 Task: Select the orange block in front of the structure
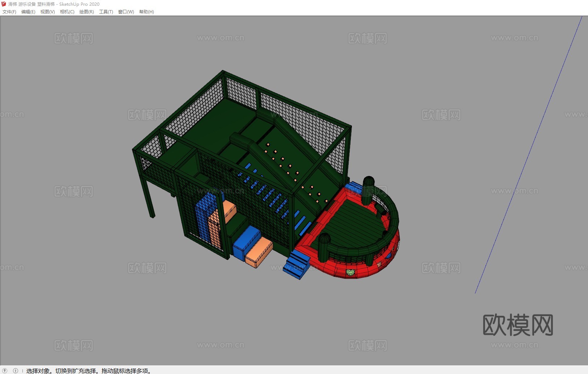pyautogui.click(x=259, y=253)
